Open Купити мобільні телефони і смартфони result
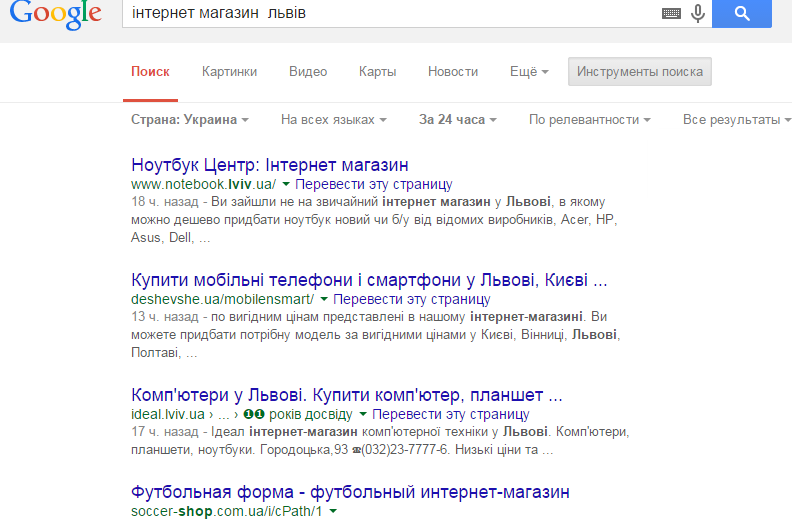Screen dimensions: 792x523 (369, 280)
